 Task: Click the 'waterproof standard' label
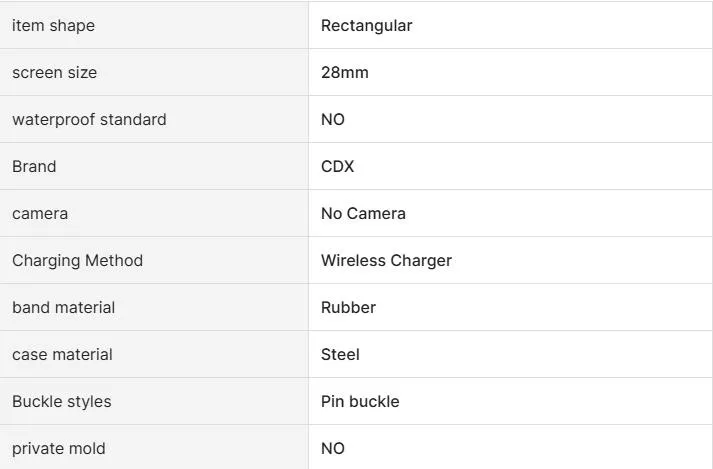click(x=89, y=120)
